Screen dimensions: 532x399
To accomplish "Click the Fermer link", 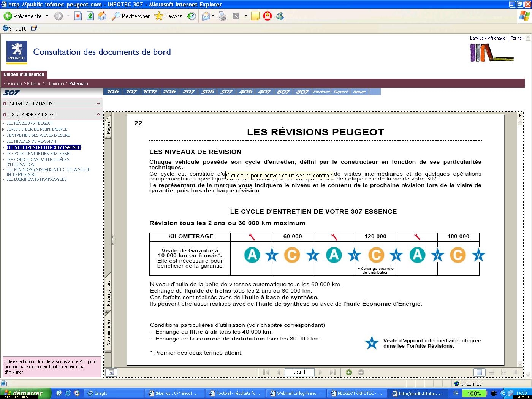I will tap(517, 38).
